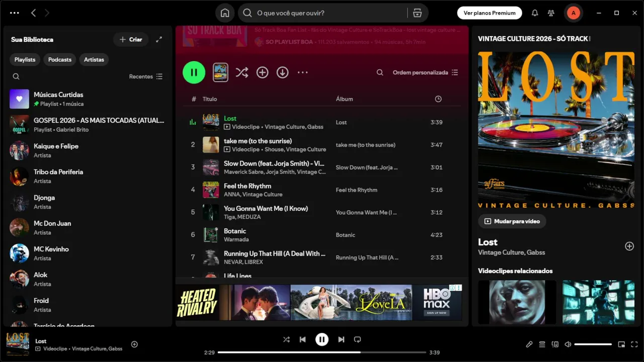Add Lost to library in side panel
Screen dimensions: 644x362
coord(629,246)
